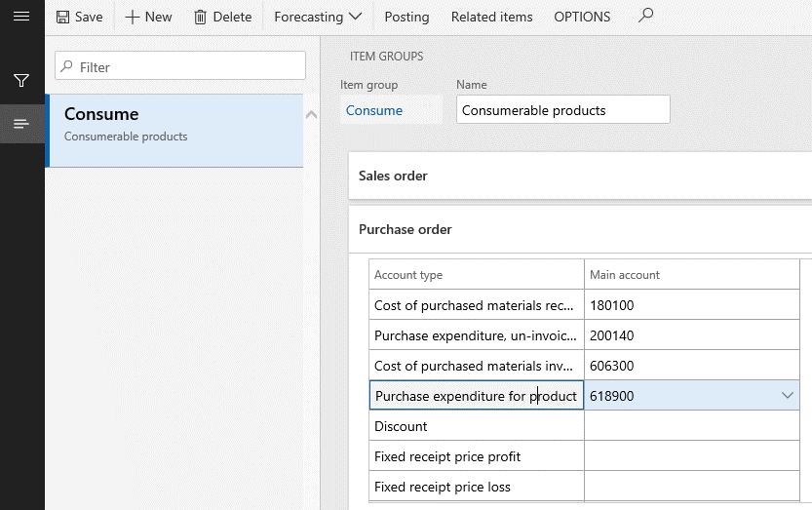Collapse the Purchase order section

click(x=580, y=229)
